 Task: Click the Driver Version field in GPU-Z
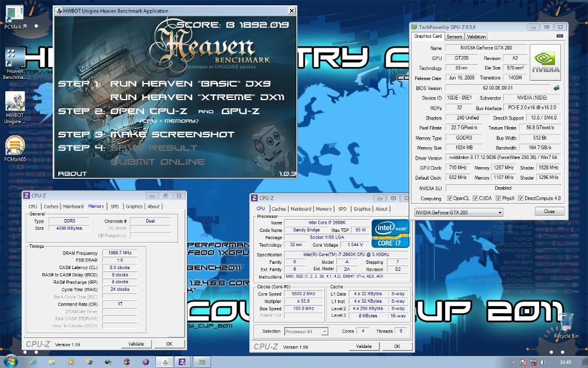coord(503,158)
